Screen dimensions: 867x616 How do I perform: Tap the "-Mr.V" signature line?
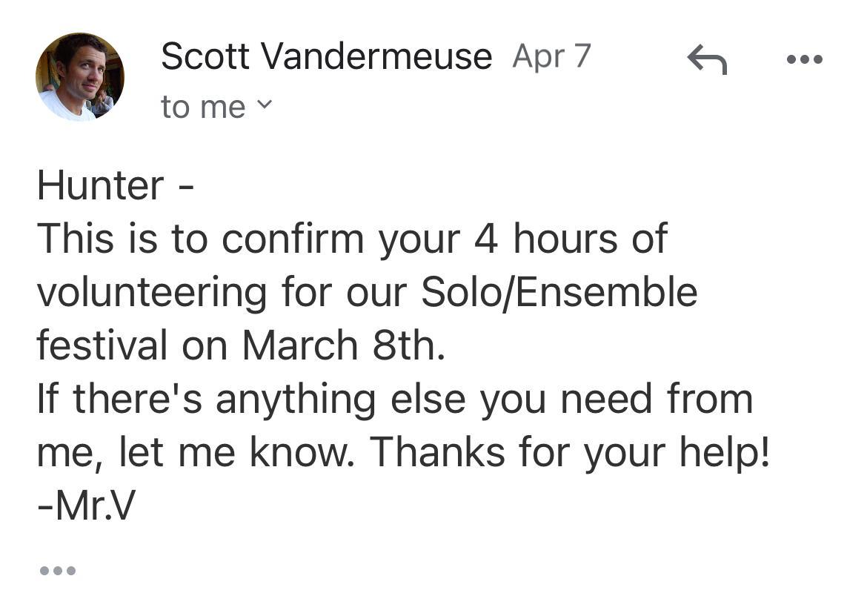87,506
